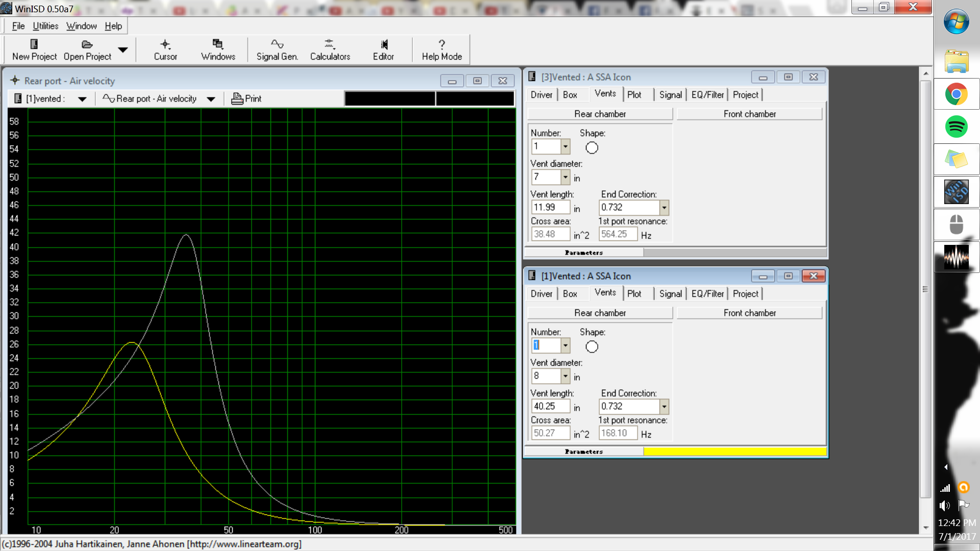
Task: Open End Correction dropdown in [3]Vented window
Action: (x=664, y=208)
